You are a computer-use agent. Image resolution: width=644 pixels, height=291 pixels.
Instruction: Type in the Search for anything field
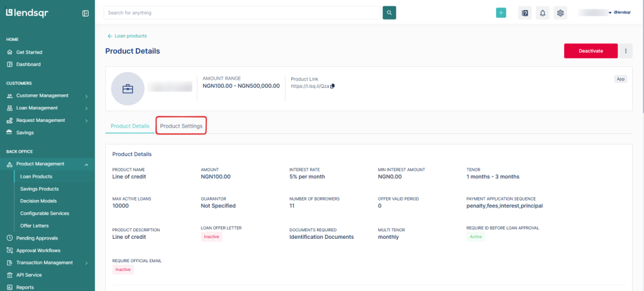click(243, 13)
